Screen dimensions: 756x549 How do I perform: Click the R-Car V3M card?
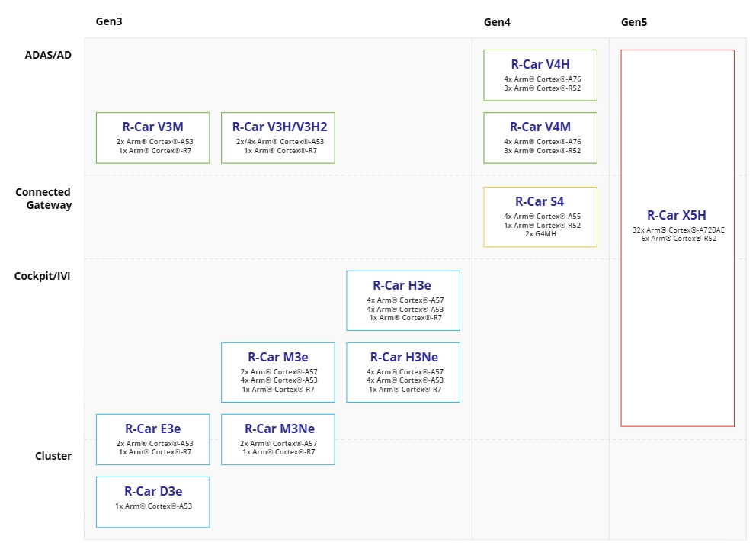153,138
